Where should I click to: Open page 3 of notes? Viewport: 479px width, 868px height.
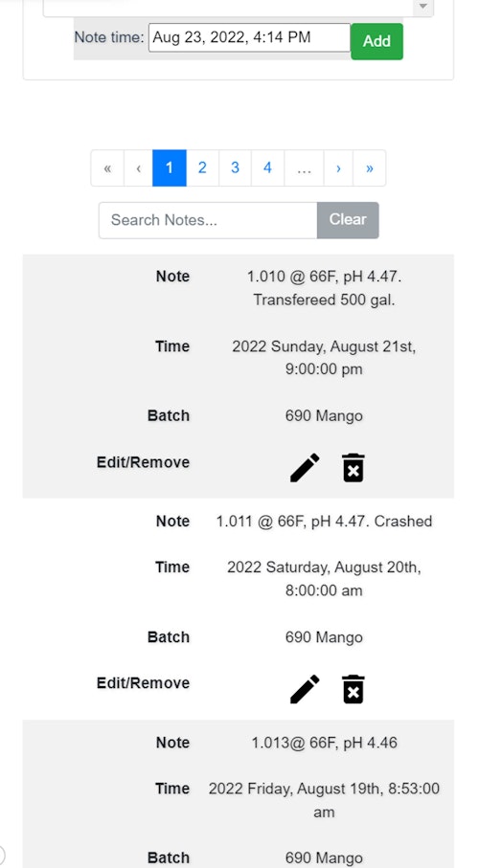pos(235,168)
